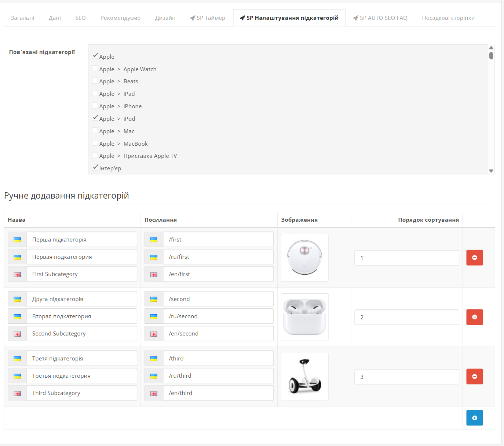This screenshot has width=504, height=446.
Task: Click the flag icon beside /ru/third link
Action: click(x=154, y=376)
